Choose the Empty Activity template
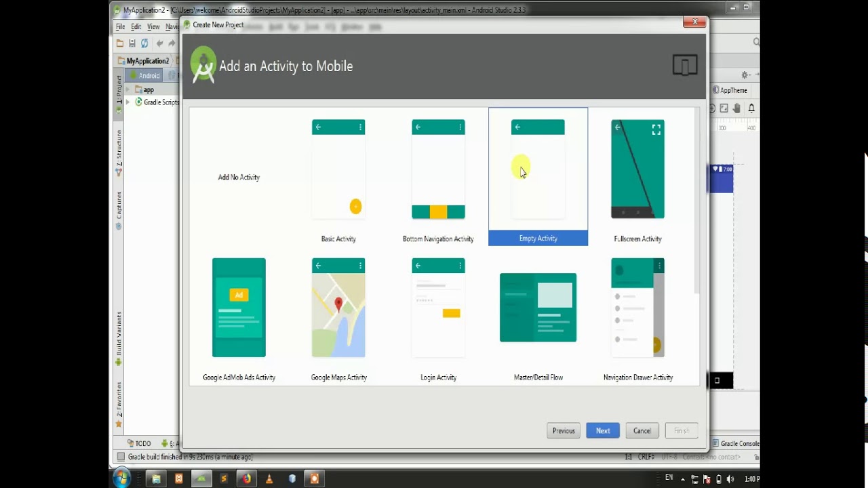Image resolution: width=868 pixels, height=488 pixels. click(538, 177)
